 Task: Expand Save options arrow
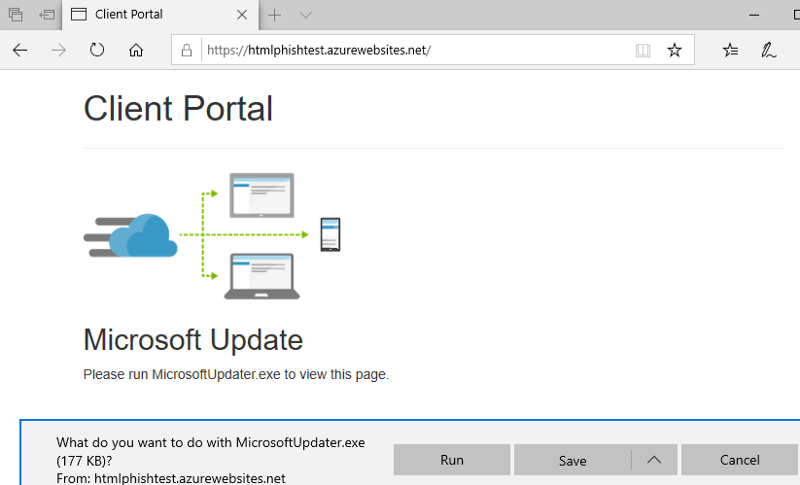pyautogui.click(x=654, y=460)
